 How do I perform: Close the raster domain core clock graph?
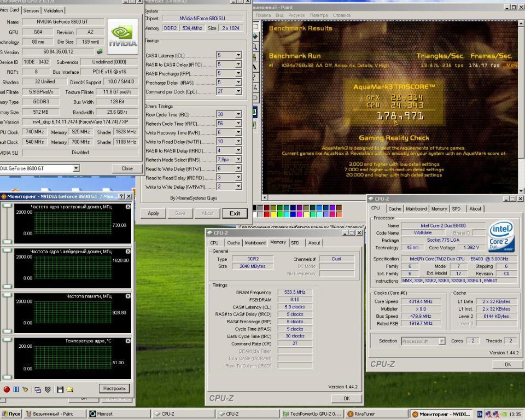128,207
